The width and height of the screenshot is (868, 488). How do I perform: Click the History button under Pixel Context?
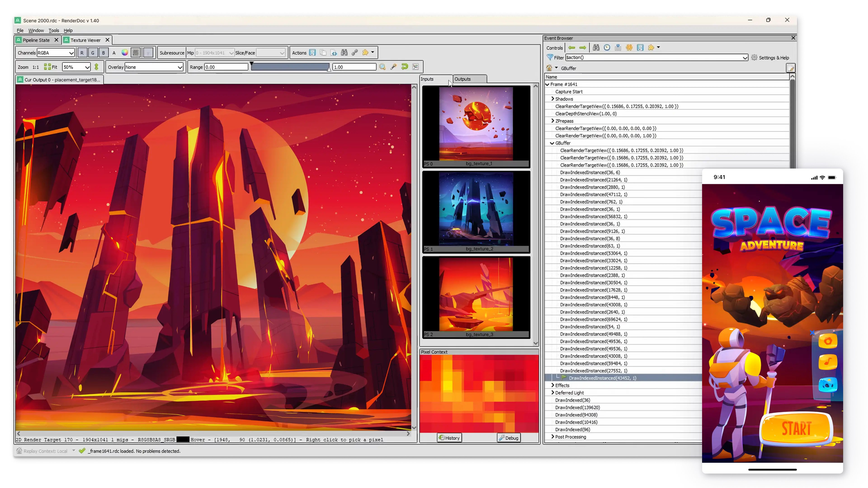[449, 437]
